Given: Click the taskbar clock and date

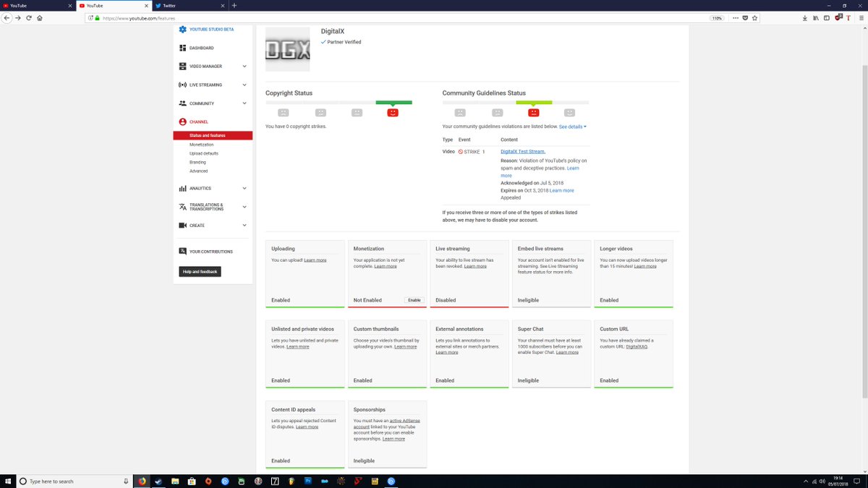Looking at the screenshot, I should [837, 481].
